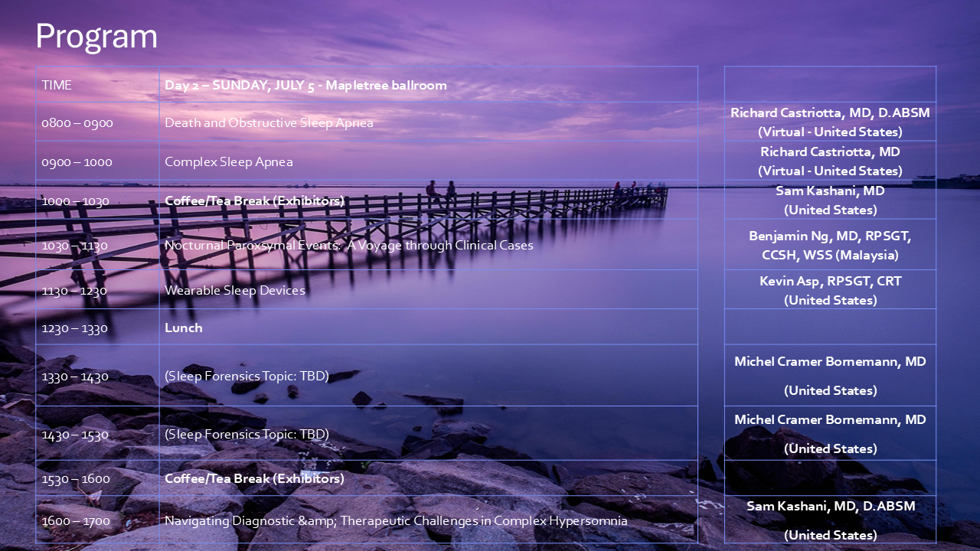980x551 pixels.
Task: Click the Wearable Sleep Devices session
Action: 234,291
